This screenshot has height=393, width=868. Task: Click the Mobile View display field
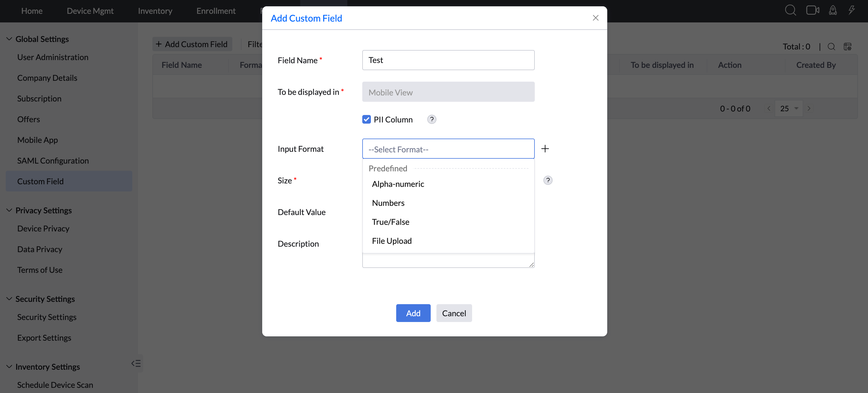click(x=448, y=92)
